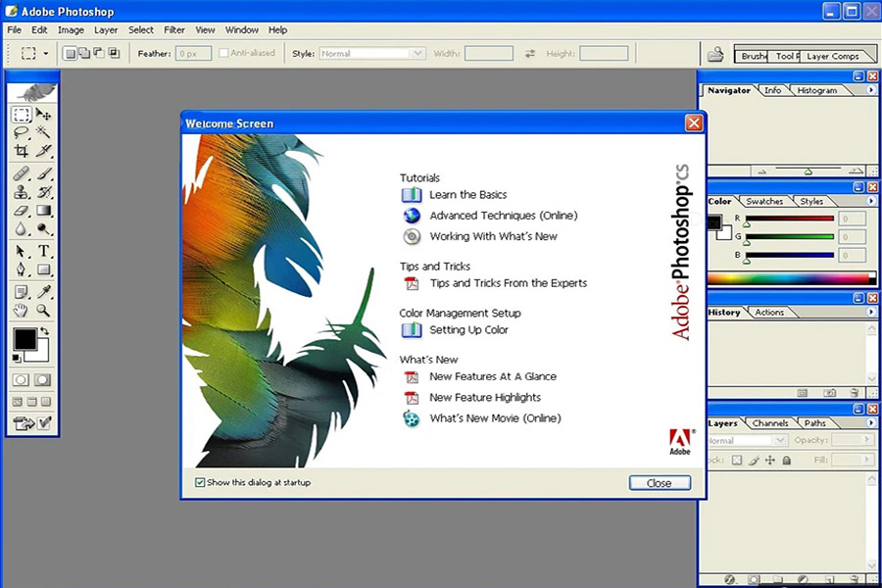Switch to the Channels tab

[770, 423]
